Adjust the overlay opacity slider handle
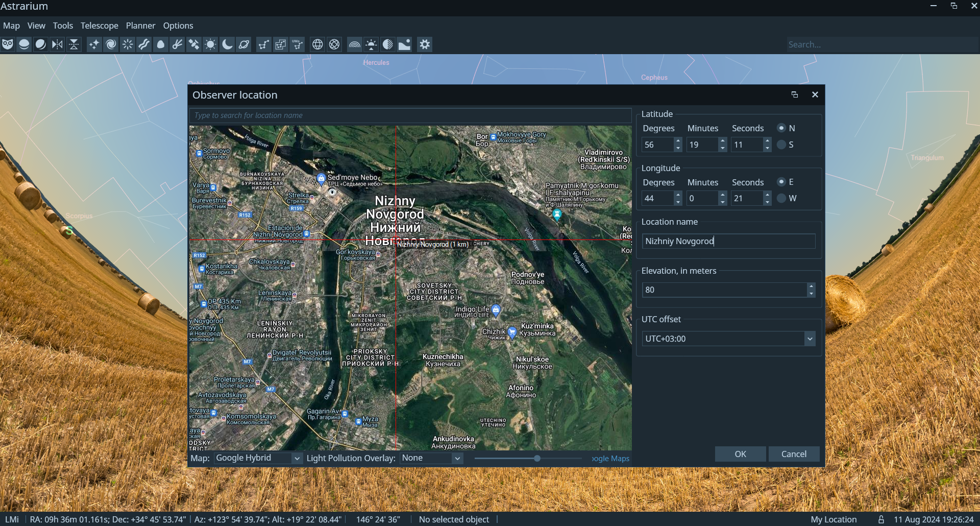Viewport: 980px width, 526px height. tap(537, 458)
